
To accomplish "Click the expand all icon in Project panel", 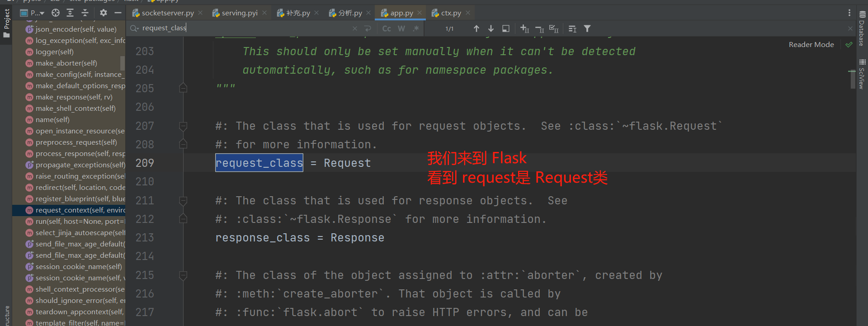I will (x=70, y=13).
